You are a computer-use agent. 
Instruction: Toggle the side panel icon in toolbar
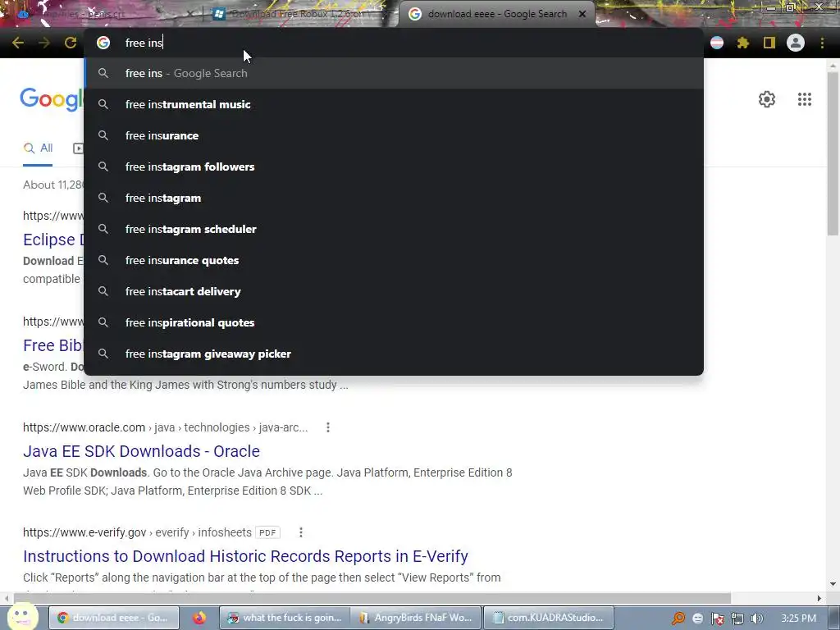pos(769,43)
